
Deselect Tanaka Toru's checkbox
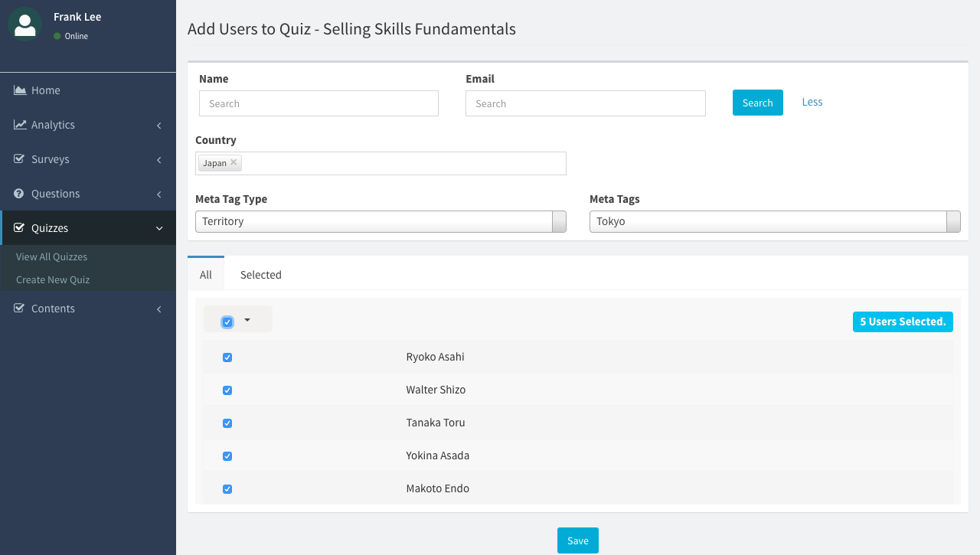pos(227,423)
